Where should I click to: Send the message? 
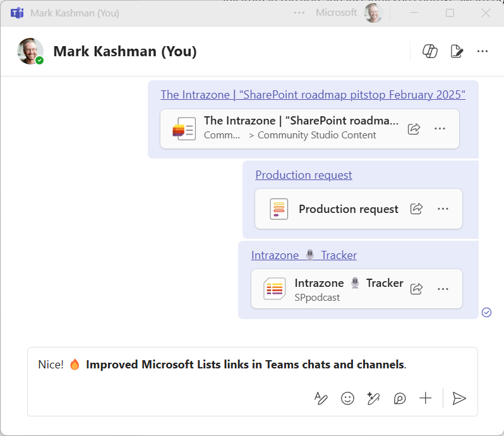459,398
